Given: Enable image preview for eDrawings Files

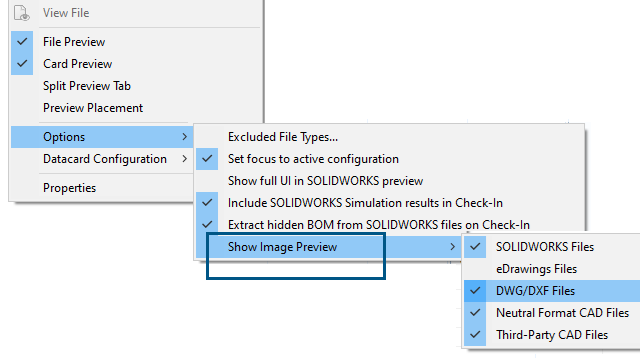Looking at the screenshot, I should click(552, 269).
